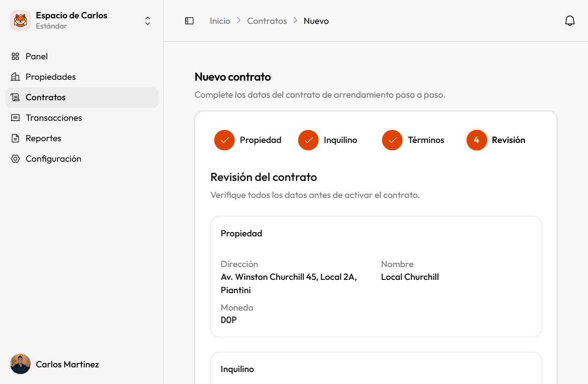Click the Panel grid icon
This screenshot has width=588, height=384.
point(15,56)
